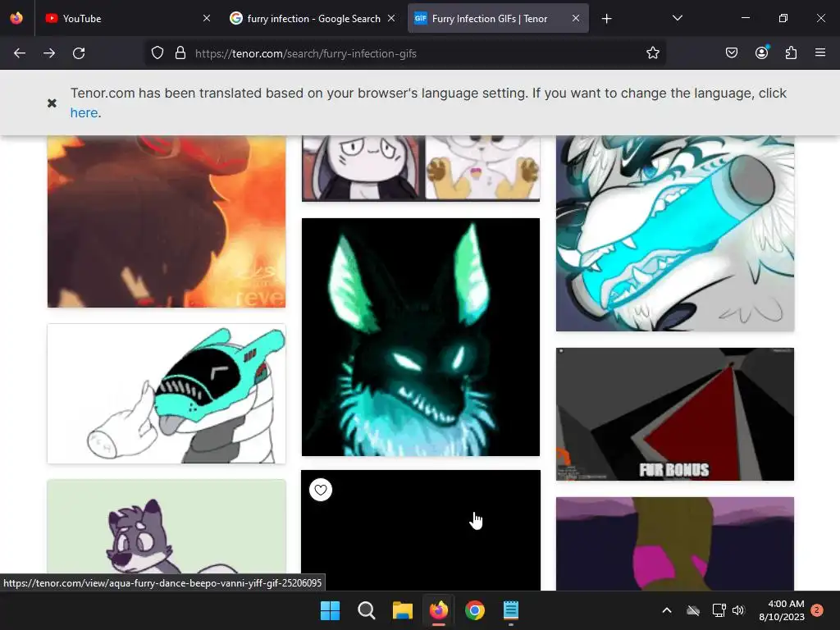Screen dimensions: 840x630
Task: Open the Windows Start menu
Action: point(330,610)
